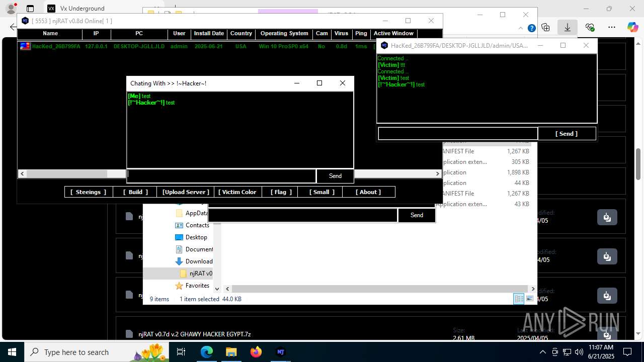Open the Steeings button in njRAT

click(x=88, y=192)
